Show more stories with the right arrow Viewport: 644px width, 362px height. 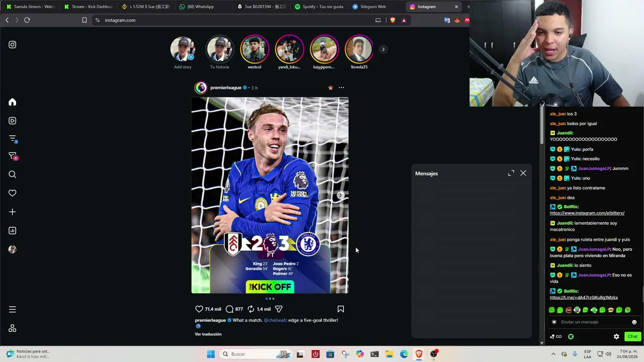(383, 49)
